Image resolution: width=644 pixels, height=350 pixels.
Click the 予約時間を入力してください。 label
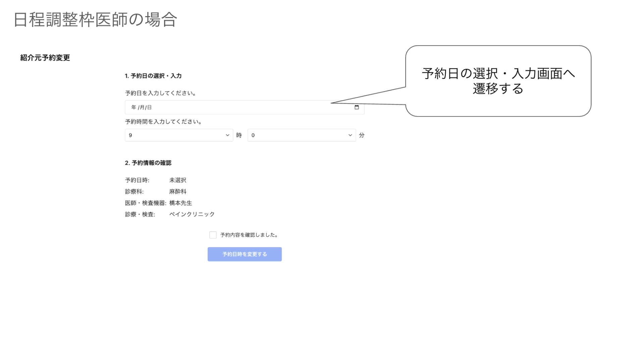tap(164, 122)
